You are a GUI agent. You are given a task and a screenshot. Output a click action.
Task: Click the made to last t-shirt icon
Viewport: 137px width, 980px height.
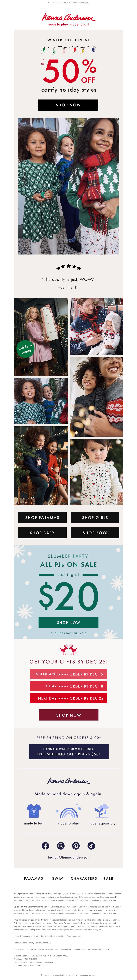tap(34, 811)
